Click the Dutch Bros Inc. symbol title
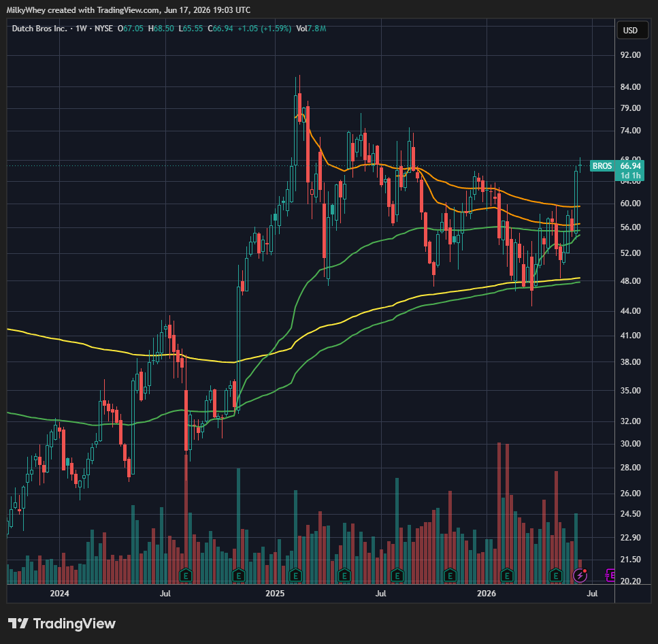 [39, 29]
